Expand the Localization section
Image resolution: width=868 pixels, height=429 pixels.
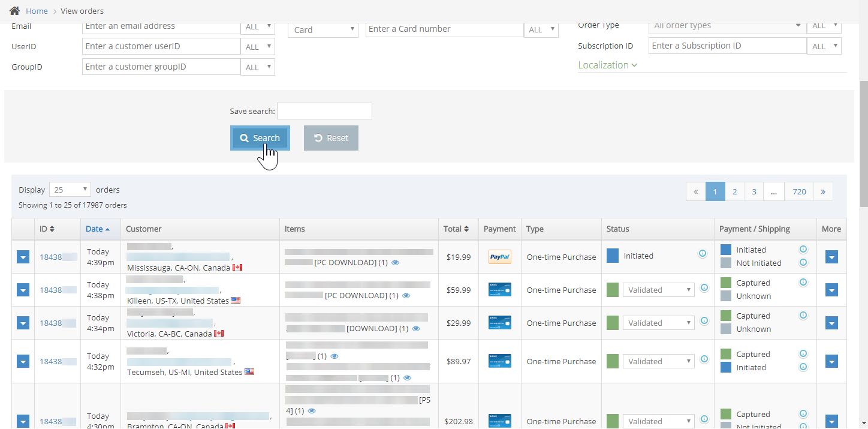[x=607, y=65]
